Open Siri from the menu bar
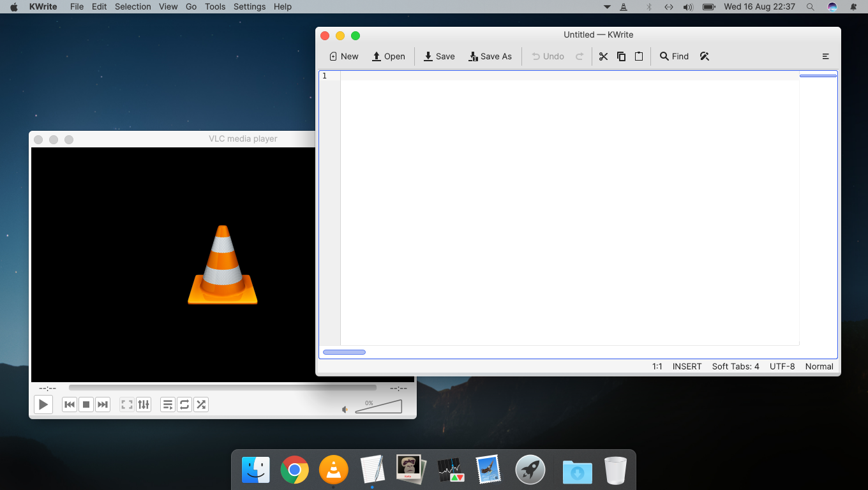This screenshot has height=490, width=868. (x=832, y=6)
